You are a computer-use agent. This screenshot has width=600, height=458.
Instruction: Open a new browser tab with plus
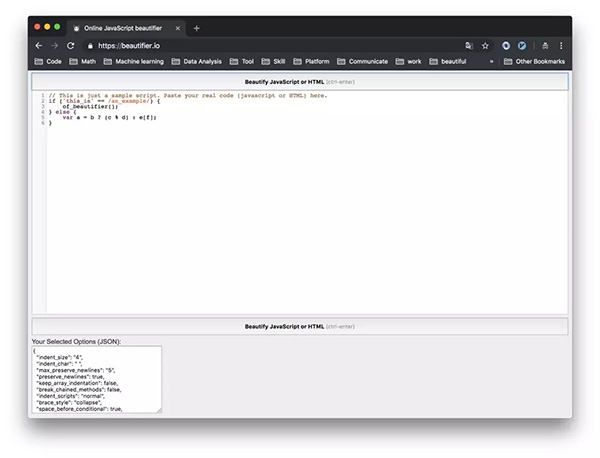pyautogui.click(x=197, y=28)
